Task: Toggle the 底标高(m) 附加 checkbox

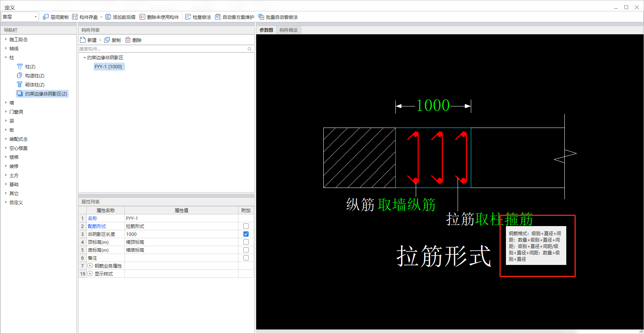Action: pyautogui.click(x=246, y=250)
